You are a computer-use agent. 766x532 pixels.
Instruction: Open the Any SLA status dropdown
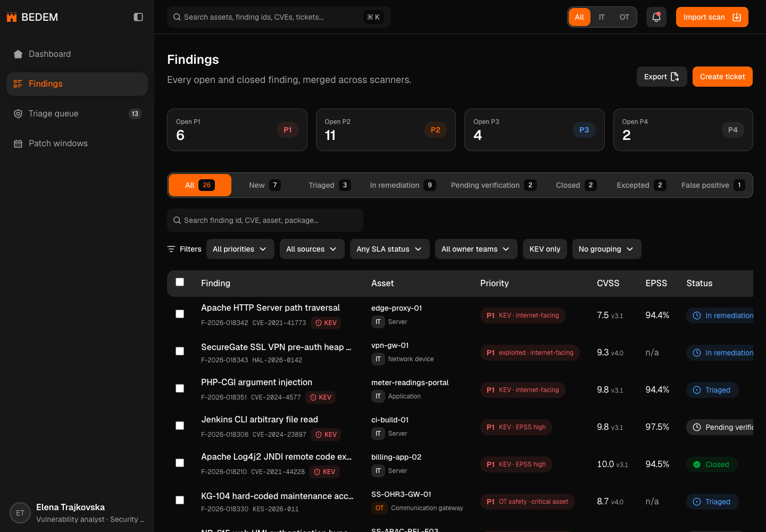390,249
